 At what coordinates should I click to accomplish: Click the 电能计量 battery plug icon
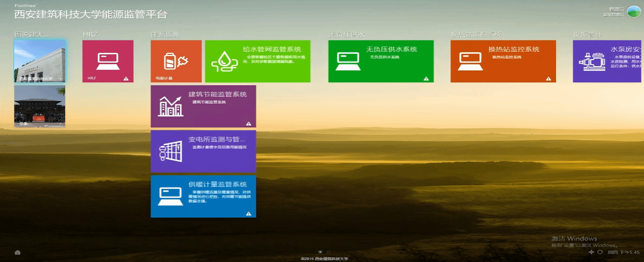click(x=175, y=60)
